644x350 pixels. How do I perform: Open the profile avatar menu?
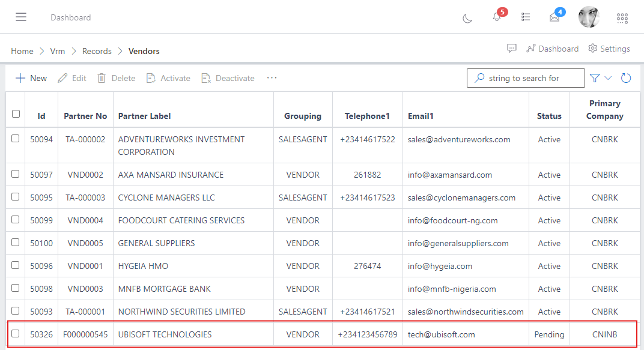589,17
